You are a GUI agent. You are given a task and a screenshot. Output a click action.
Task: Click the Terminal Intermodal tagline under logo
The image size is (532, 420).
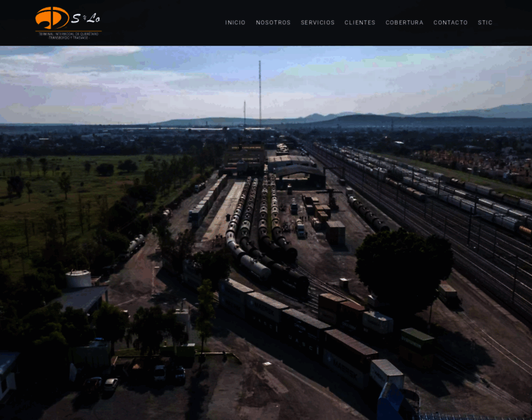68,34
